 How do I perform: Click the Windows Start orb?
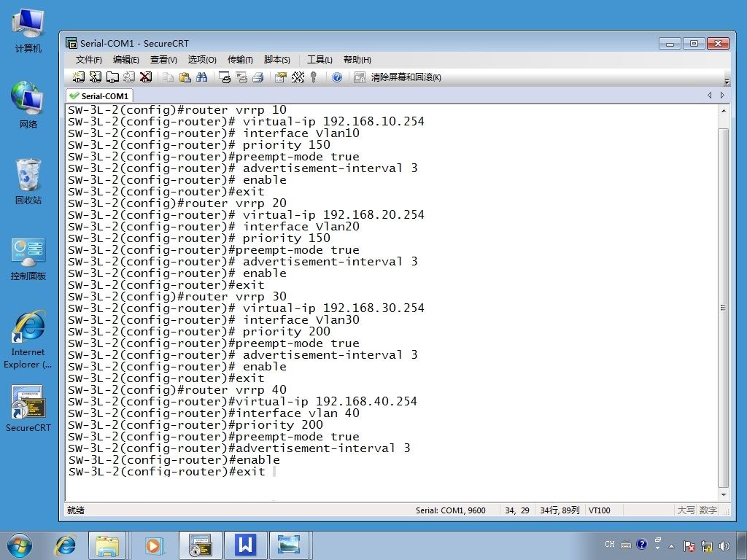(x=20, y=545)
